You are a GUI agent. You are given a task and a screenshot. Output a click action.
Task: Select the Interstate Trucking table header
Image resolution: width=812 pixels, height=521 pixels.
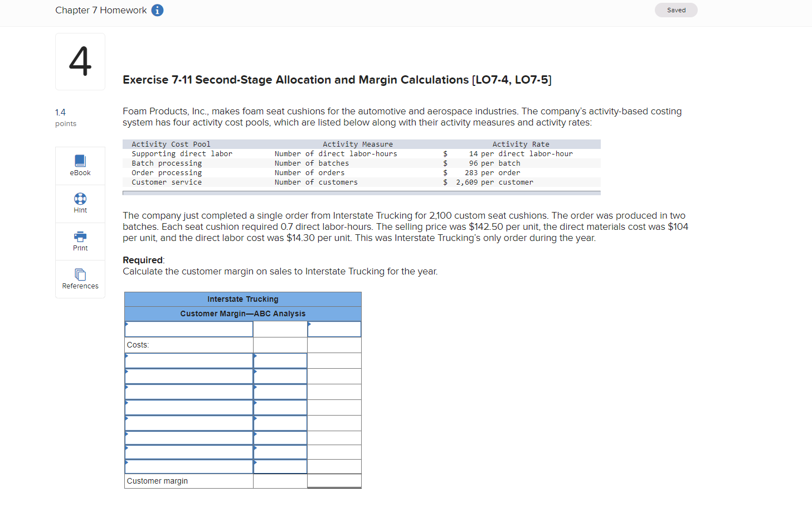[242, 299]
